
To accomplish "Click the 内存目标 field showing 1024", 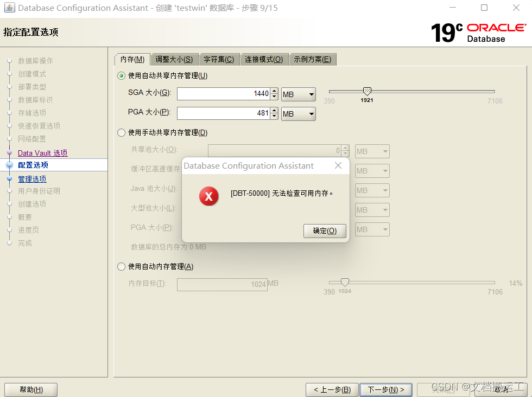I will click(x=222, y=284).
